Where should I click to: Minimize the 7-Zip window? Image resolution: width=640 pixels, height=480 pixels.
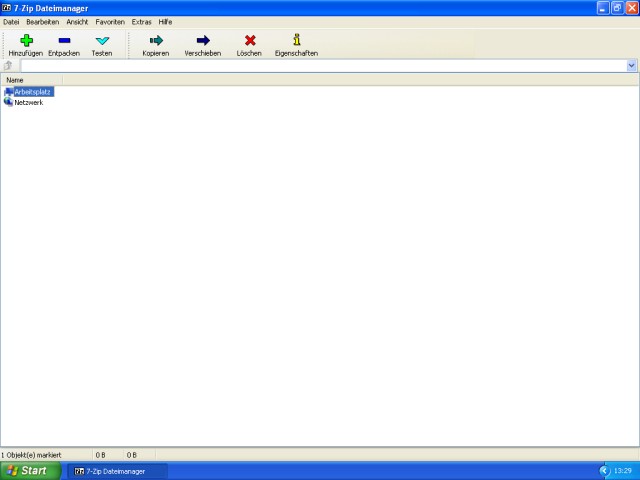[x=602, y=8]
